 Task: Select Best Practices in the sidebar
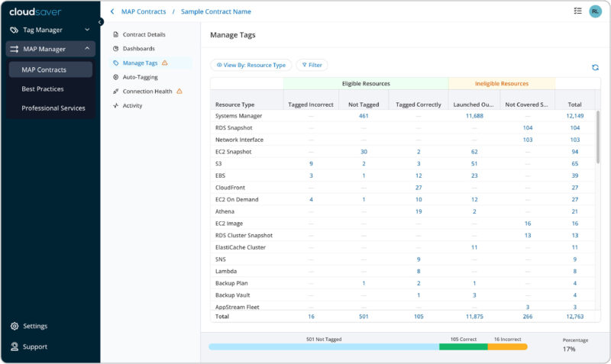pyautogui.click(x=43, y=89)
